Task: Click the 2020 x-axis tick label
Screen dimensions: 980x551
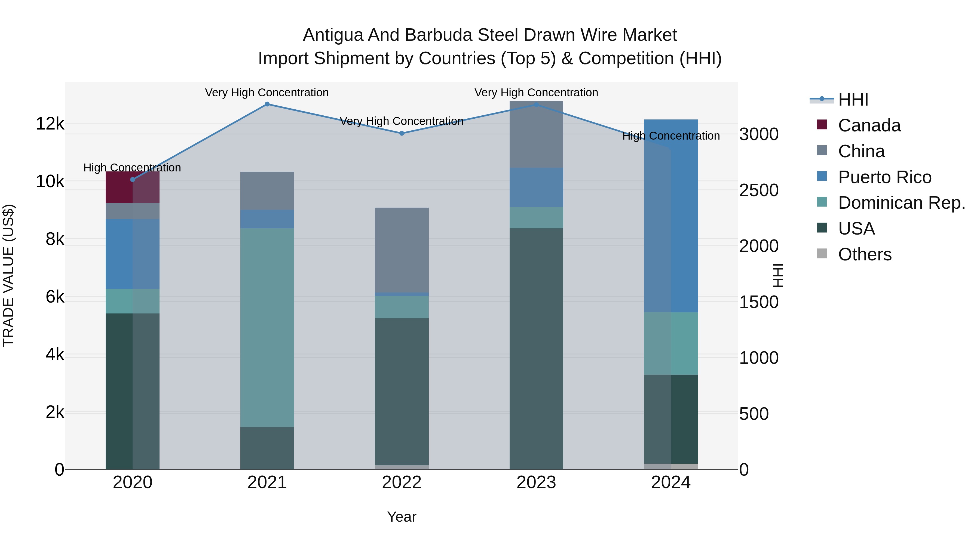Action: (133, 482)
